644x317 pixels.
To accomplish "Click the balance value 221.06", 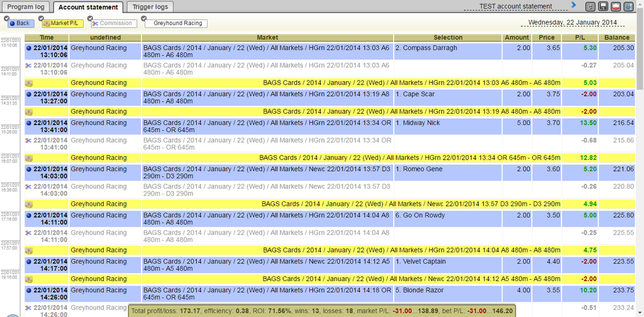I will pos(623,169).
